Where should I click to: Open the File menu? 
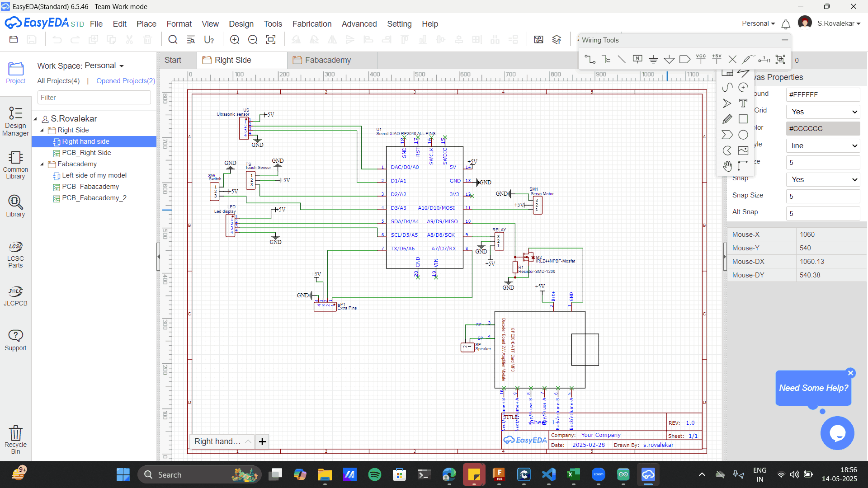[96, 24]
